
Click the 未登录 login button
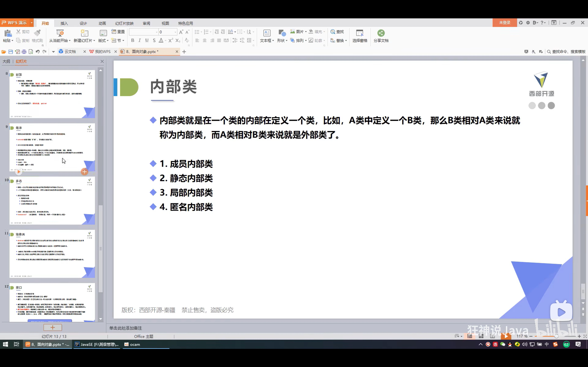click(x=504, y=23)
